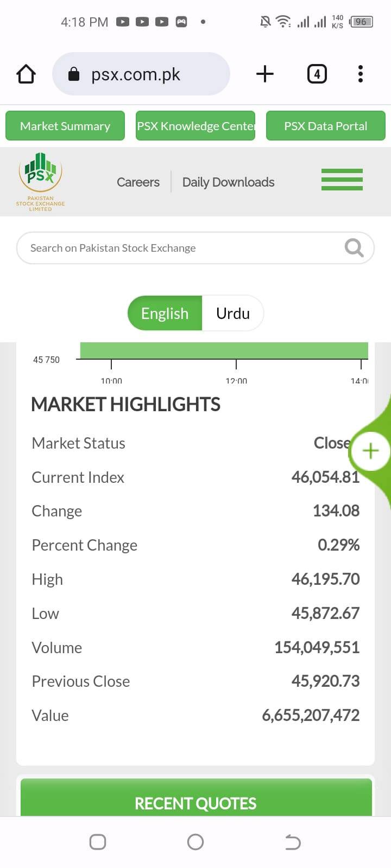Tap the Android back navigation button
The width and height of the screenshot is (391, 868).
293,842
